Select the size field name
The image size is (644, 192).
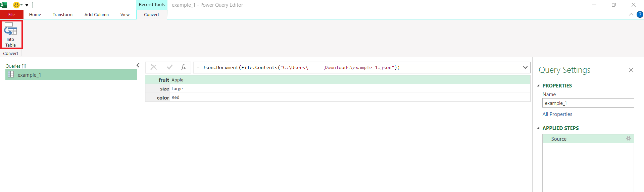click(164, 89)
